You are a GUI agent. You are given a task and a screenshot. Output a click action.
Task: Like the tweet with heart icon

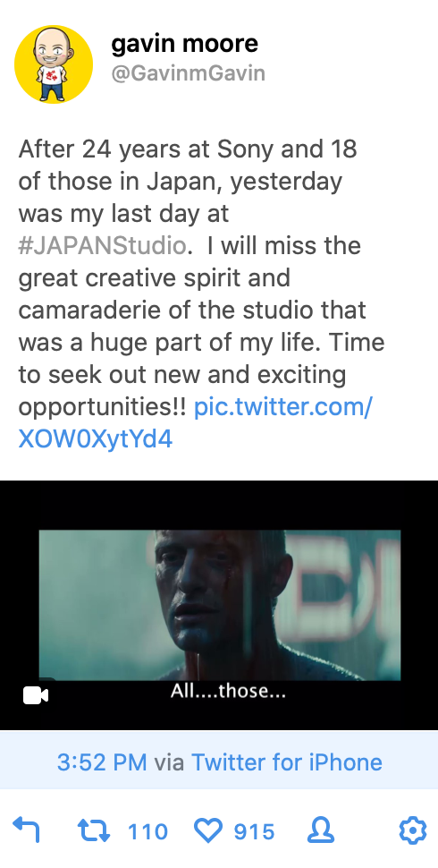tap(208, 831)
